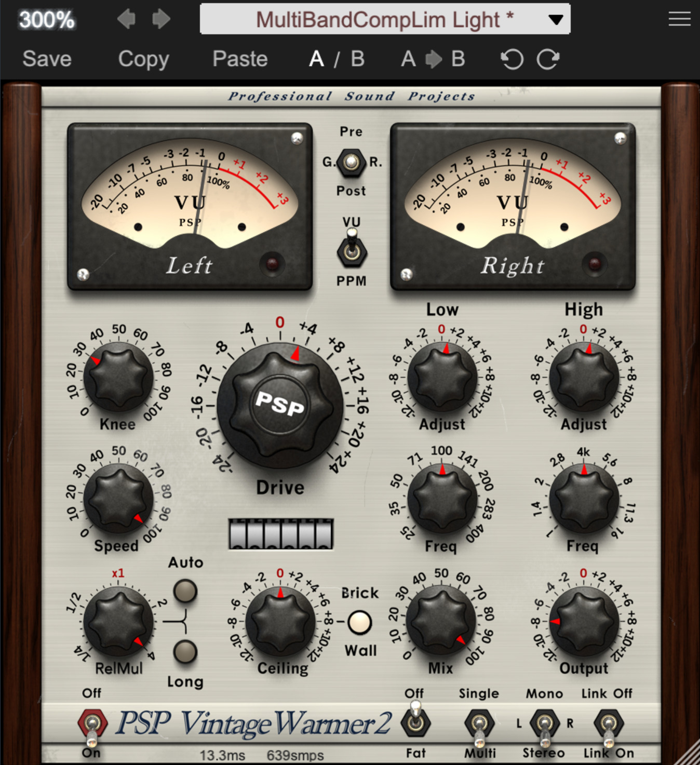This screenshot has height=765, width=700.
Task: Click the Paste button
Action: (240, 59)
